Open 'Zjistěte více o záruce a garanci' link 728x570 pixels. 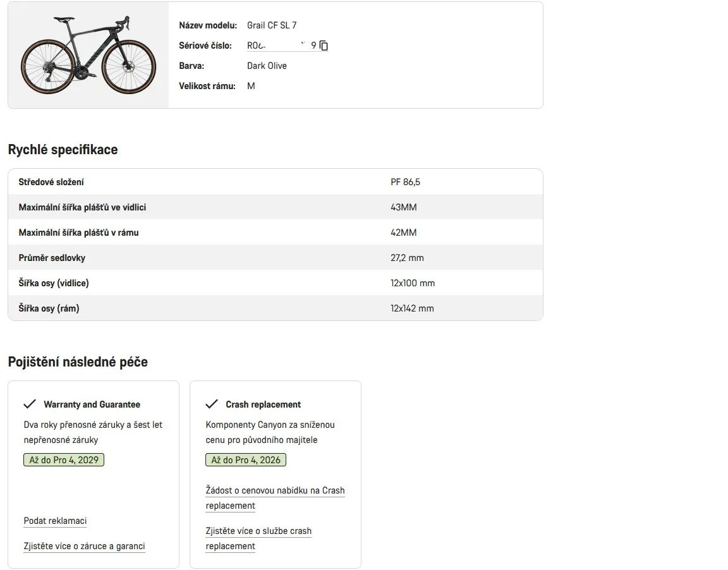coord(85,547)
